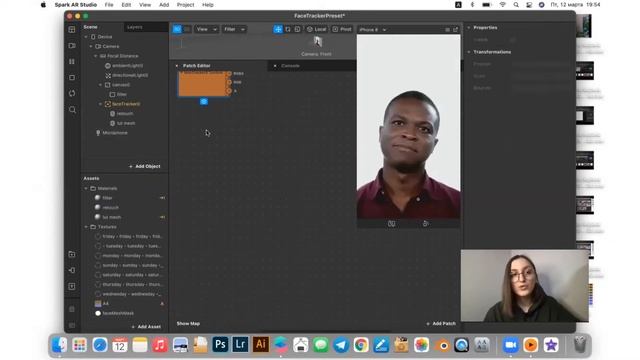This screenshot has width=640, height=360.
Task: Click the pause icon in left sidebar
Action: 72,61
